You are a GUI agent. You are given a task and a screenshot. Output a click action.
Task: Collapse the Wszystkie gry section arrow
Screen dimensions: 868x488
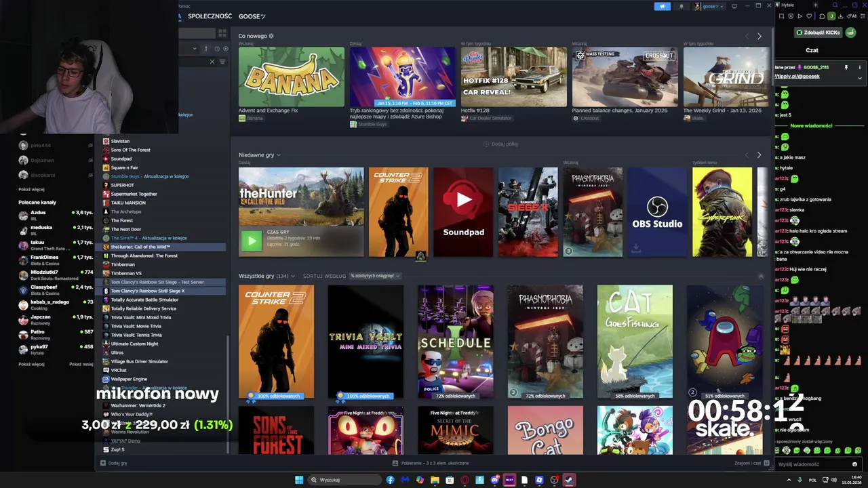click(x=761, y=276)
